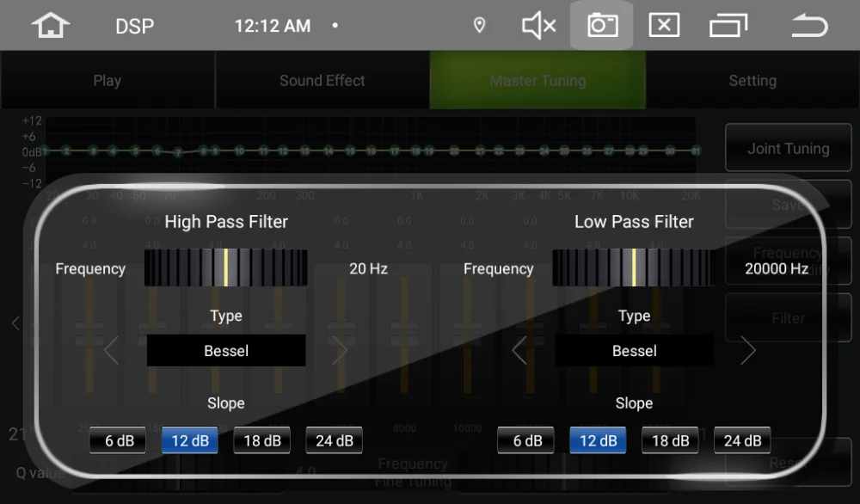Tap the left chevron on the equalizer edge
Image resolution: width=860 pixels, height=504 pixels.
click(x=15, y=323)
